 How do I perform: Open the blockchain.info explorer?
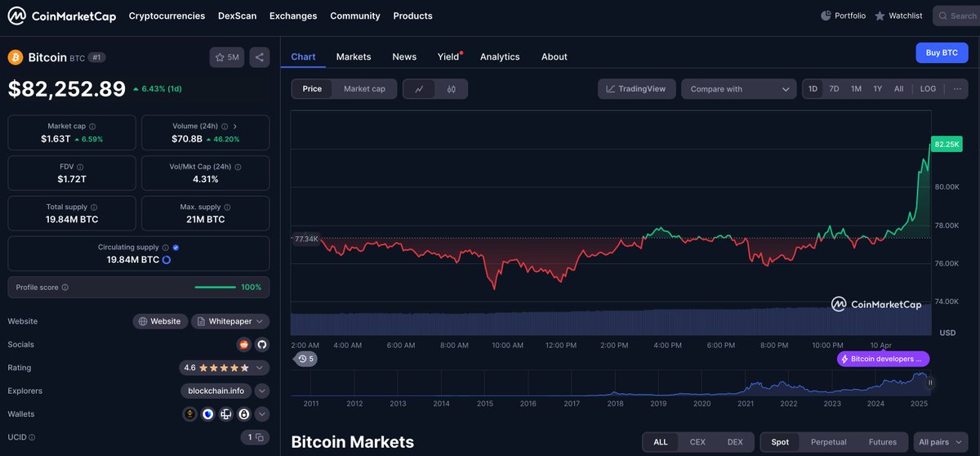click(216, 391)
